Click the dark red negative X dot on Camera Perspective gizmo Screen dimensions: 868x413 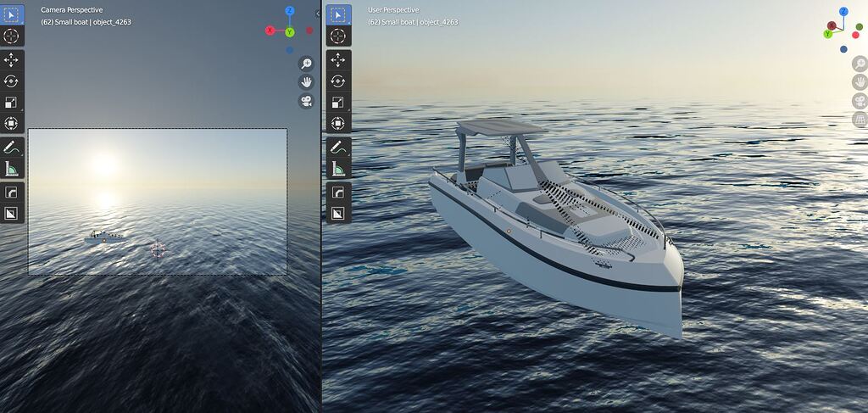pos(309,31)
